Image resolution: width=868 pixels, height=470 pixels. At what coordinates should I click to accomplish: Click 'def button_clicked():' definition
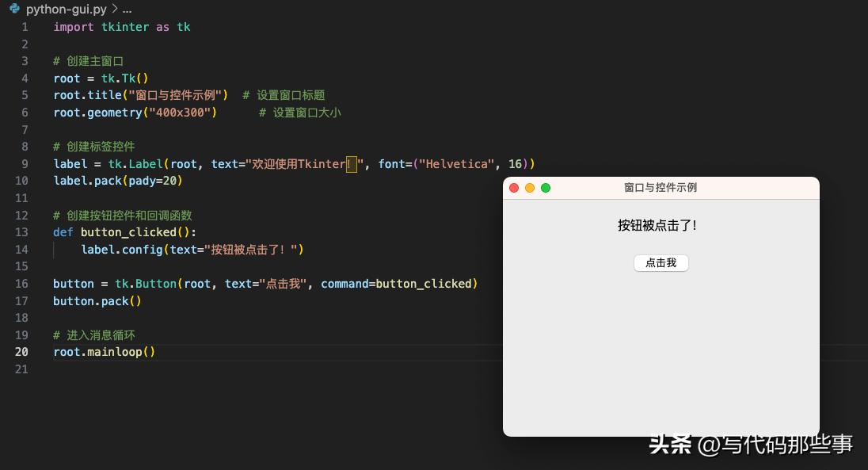click(124, 232)
